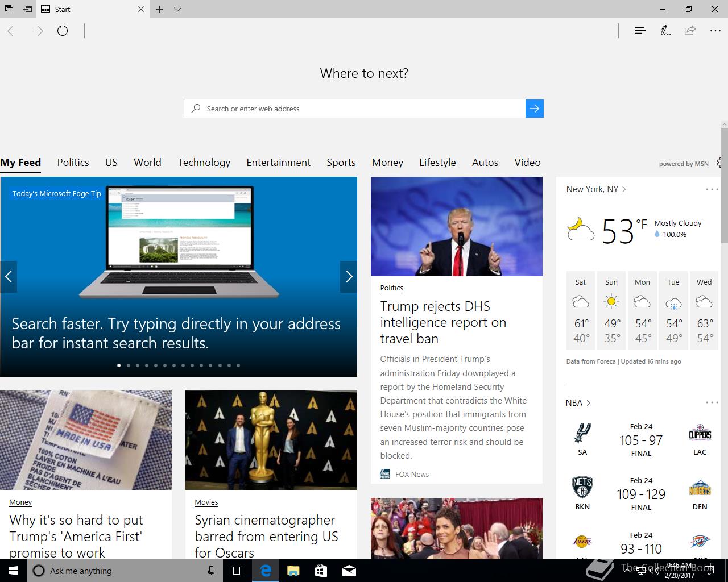Viewport: 728px width, 582px height.
Task: Open Syrian cinematographer barred headline
Action: [266, 537]
